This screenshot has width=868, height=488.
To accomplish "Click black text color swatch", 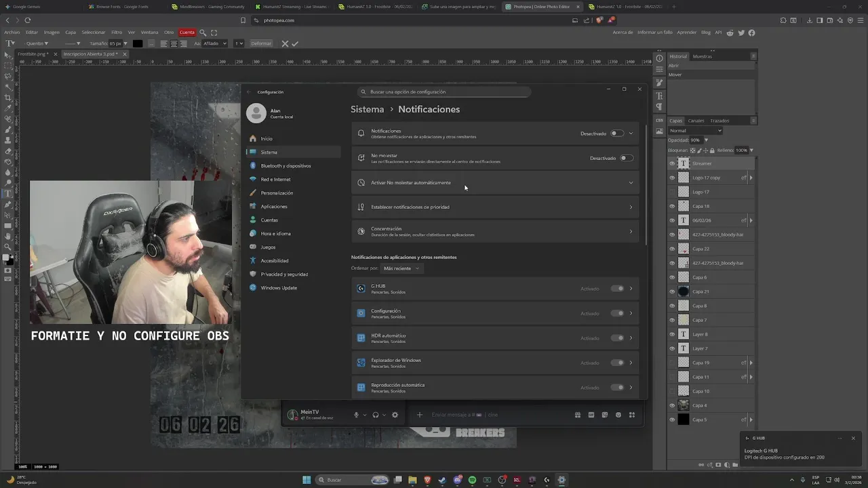I will [138, 43].
